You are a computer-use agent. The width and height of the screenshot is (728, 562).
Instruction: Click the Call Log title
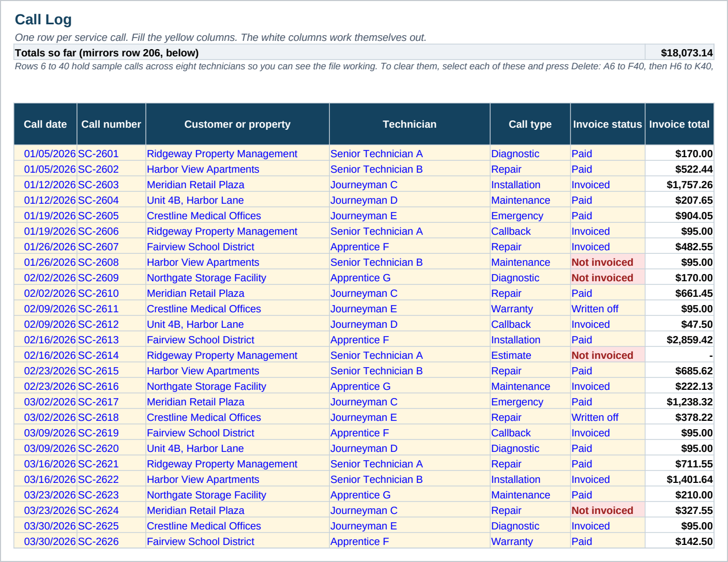coord(43,20)
